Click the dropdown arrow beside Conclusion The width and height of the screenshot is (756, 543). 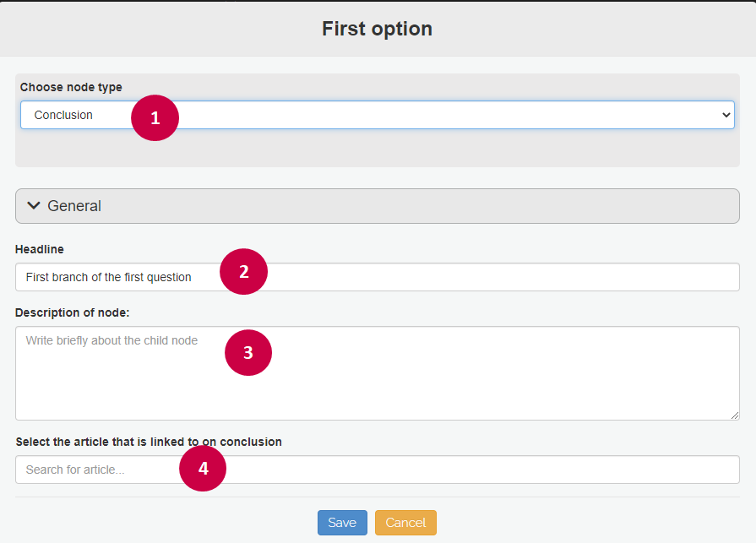[x=726, y=115]
